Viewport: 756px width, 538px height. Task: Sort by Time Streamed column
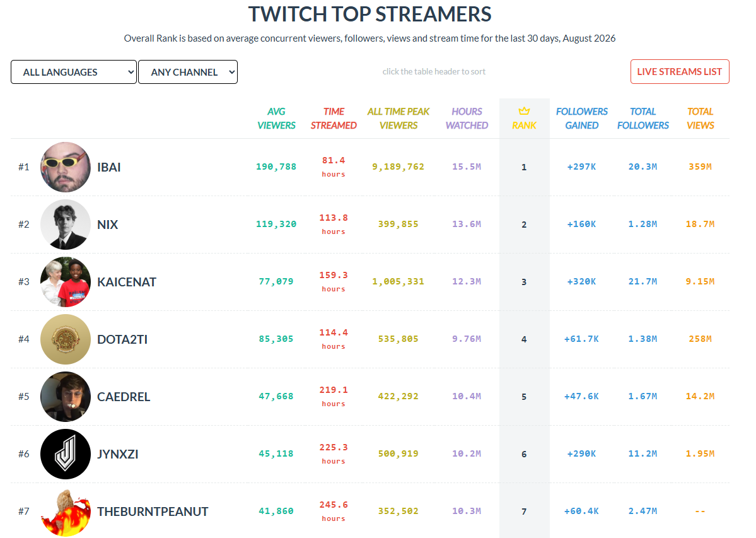(334, 118)
